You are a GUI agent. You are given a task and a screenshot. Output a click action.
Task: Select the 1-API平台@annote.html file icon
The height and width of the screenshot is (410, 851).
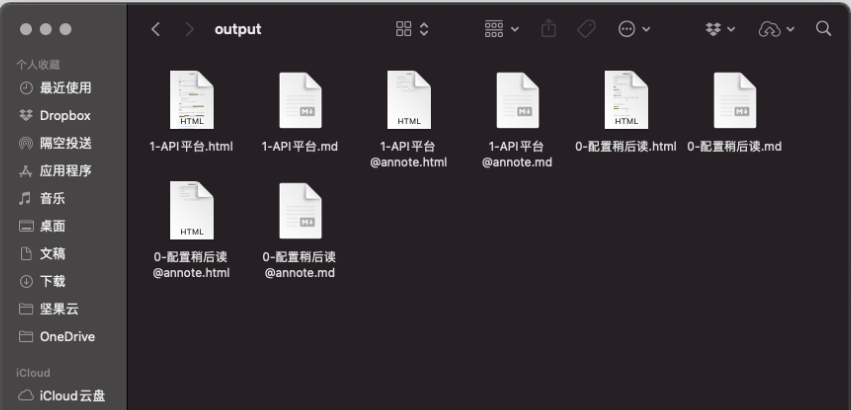click(x=409, y=100)
